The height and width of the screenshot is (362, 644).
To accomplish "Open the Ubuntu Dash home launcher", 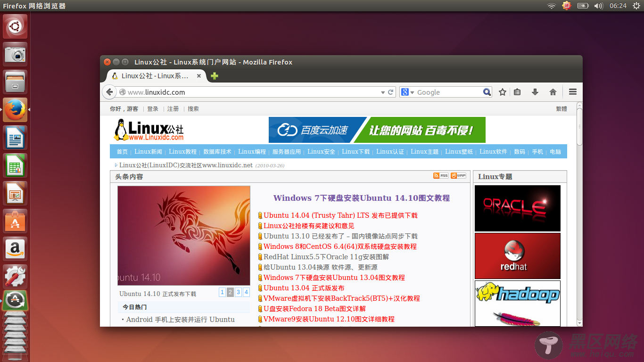I will 16,26.
